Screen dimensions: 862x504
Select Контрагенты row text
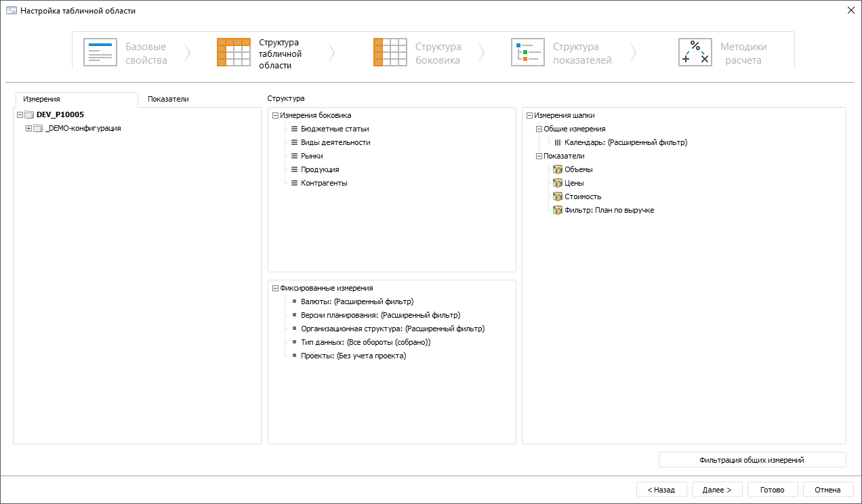click(324, 183)
